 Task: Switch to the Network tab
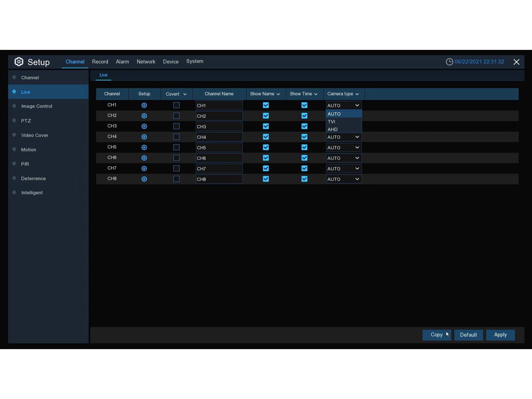(146, 62)
